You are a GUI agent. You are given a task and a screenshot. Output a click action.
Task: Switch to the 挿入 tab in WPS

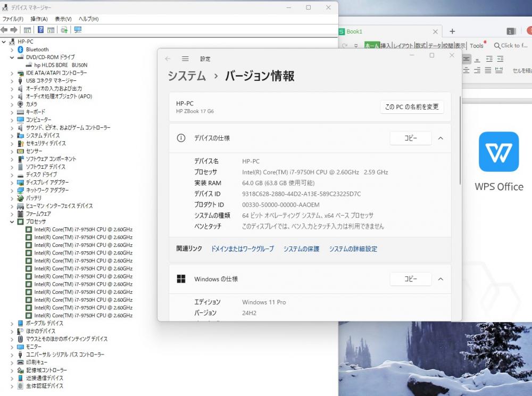click(x=385, y=45)
